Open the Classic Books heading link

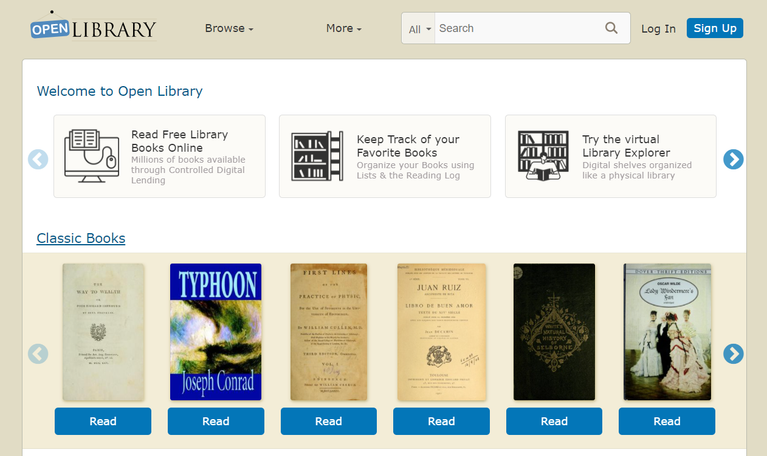point(81,238)
